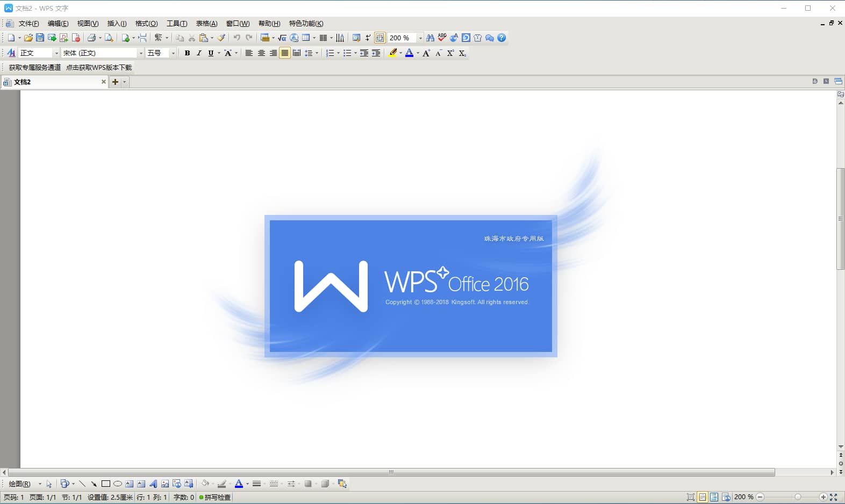The width and height of the screenshot is (845, 504).
Task: Open the Print Preview tool
Action: (109, 38)
